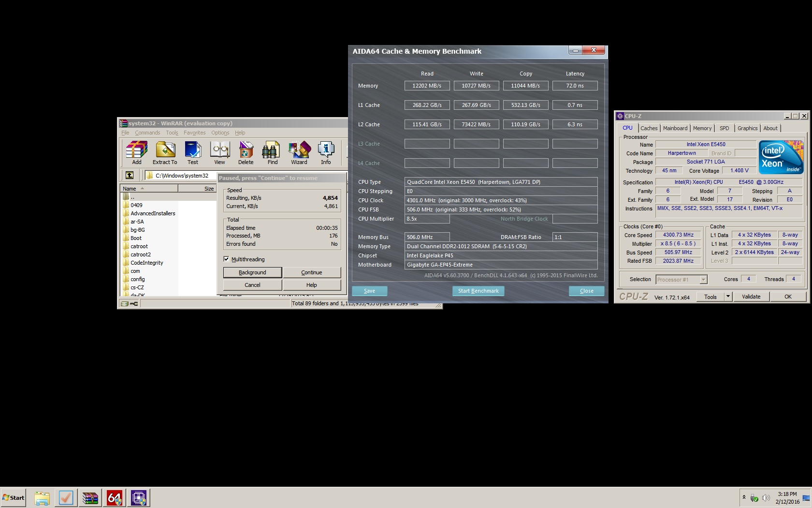Click the CPU Clock field in AIDA64
This screenshot has height=508, width=812.
[x=501, y=200]
